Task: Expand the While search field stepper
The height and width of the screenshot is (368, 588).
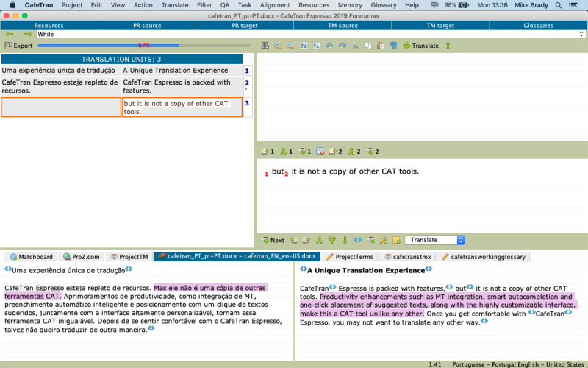Action: coord(581,34)
